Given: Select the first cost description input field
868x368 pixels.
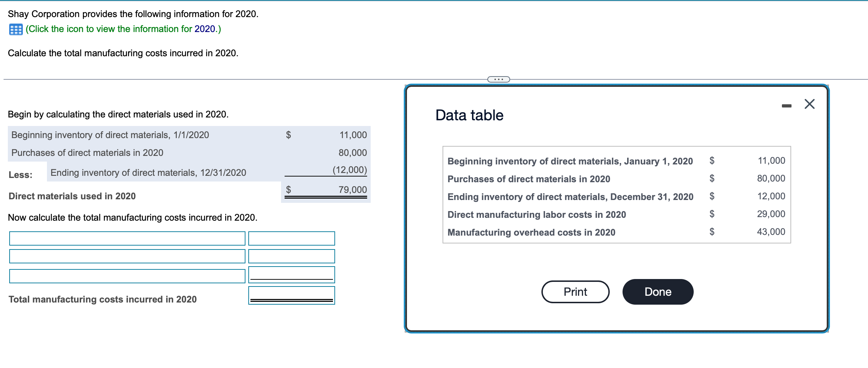Looking at the screenshot, I should (x=127, y=238).
